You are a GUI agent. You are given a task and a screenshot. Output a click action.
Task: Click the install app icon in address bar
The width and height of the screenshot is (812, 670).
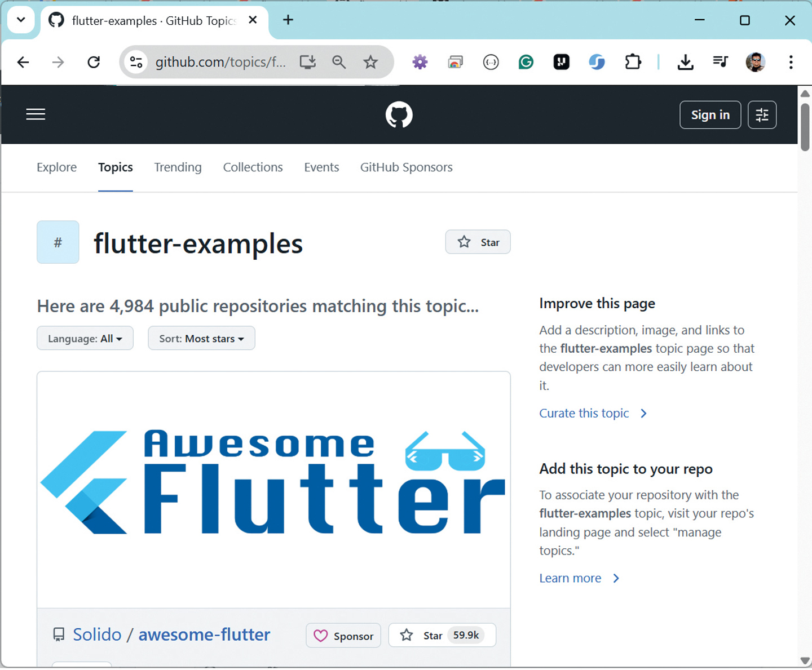click(x=307, y=62)
